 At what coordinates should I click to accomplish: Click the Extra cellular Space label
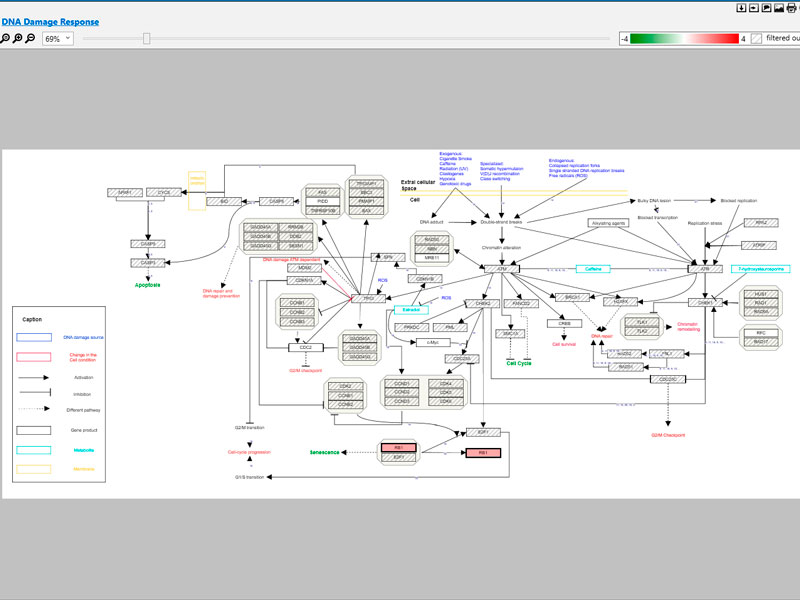point(418,185)
